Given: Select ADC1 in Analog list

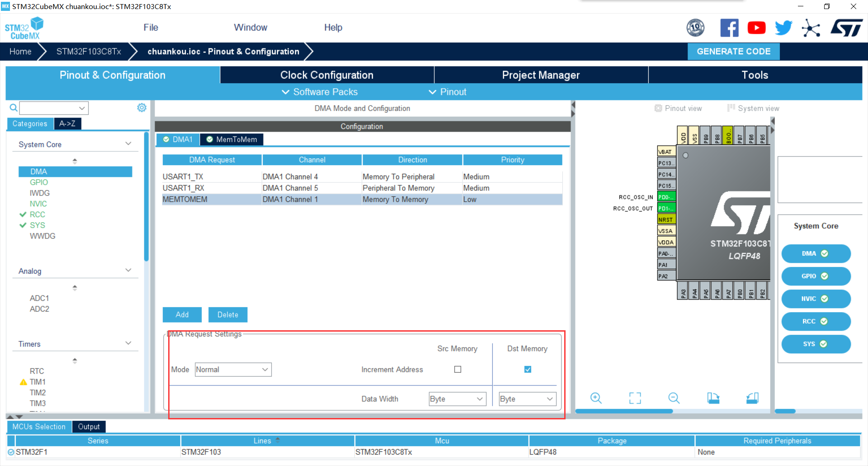Looking at the screenshot, I should click(x=39, y=298).
